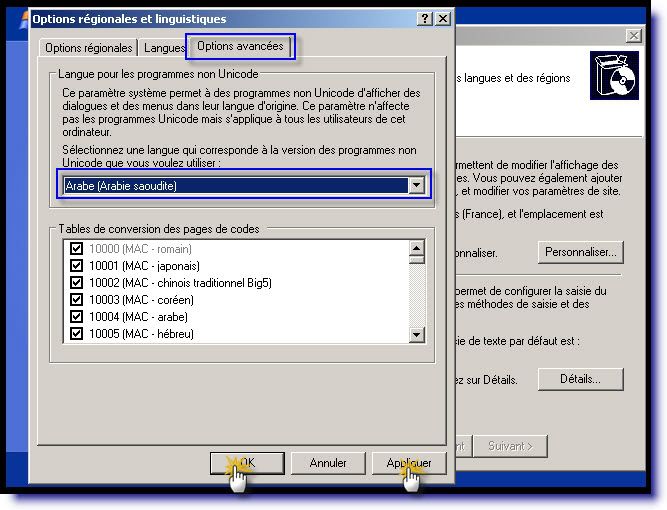Viewport: 667px width, 510px height.
Task: Select the Options avancées tab
Action: click(240, 46)
